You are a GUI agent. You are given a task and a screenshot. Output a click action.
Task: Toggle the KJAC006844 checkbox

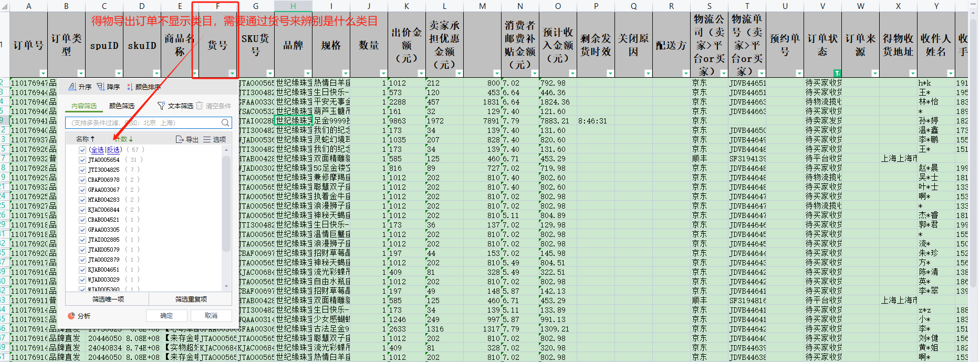(82, 210)
